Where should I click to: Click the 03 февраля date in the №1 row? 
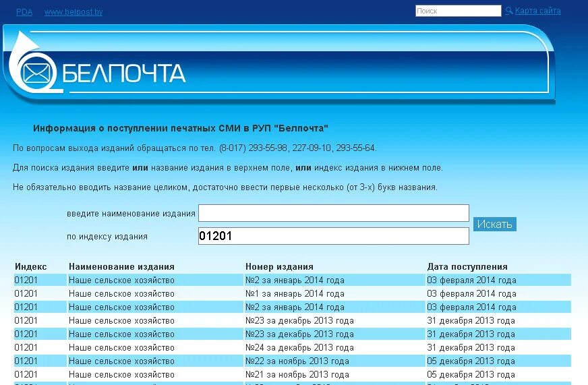(471, 293)
